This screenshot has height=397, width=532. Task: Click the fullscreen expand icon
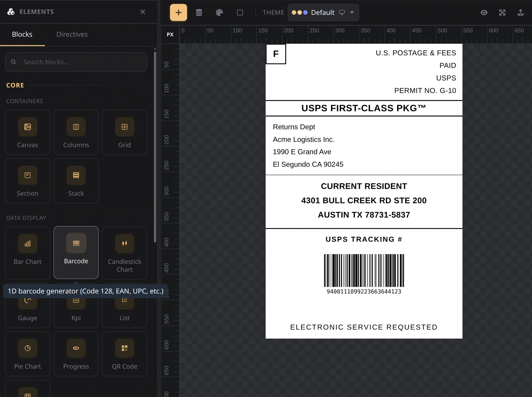tap(502, 12)
